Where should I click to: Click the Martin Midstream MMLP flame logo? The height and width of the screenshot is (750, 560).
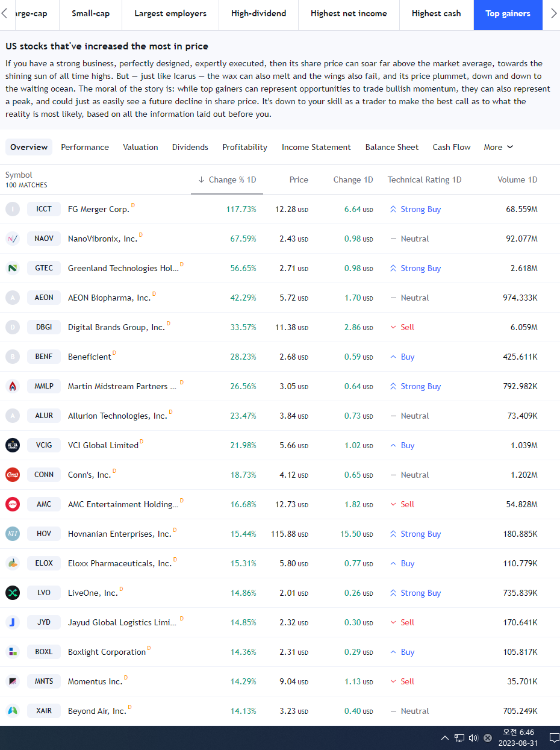click(13, 386)
